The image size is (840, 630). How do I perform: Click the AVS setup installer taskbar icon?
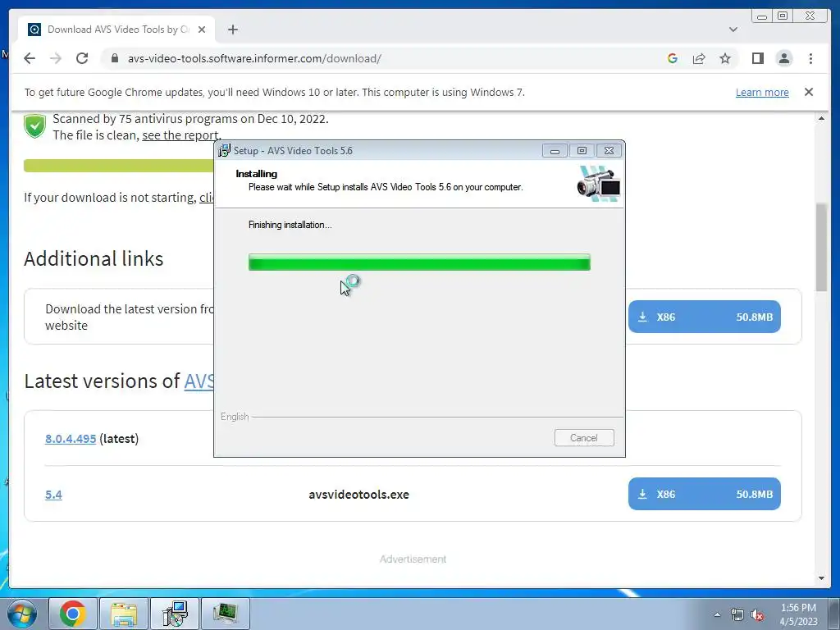(x=175, y=614)
